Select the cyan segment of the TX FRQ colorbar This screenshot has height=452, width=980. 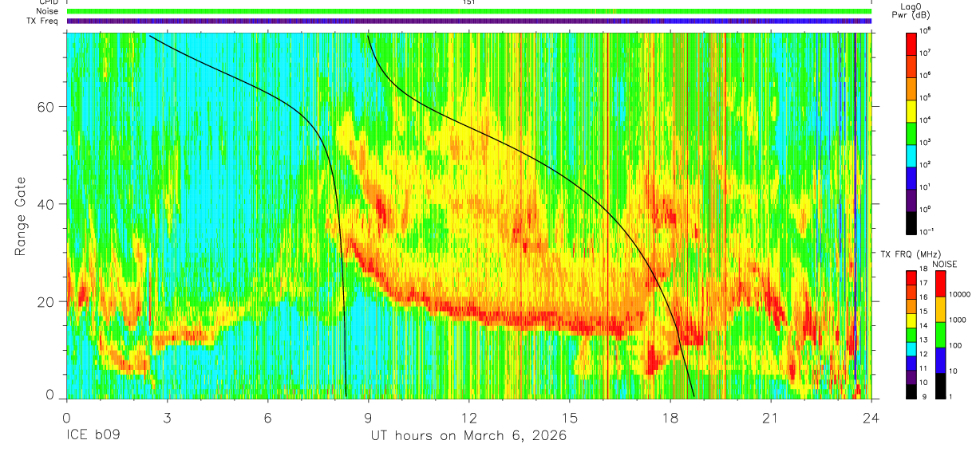pos(911,349)
